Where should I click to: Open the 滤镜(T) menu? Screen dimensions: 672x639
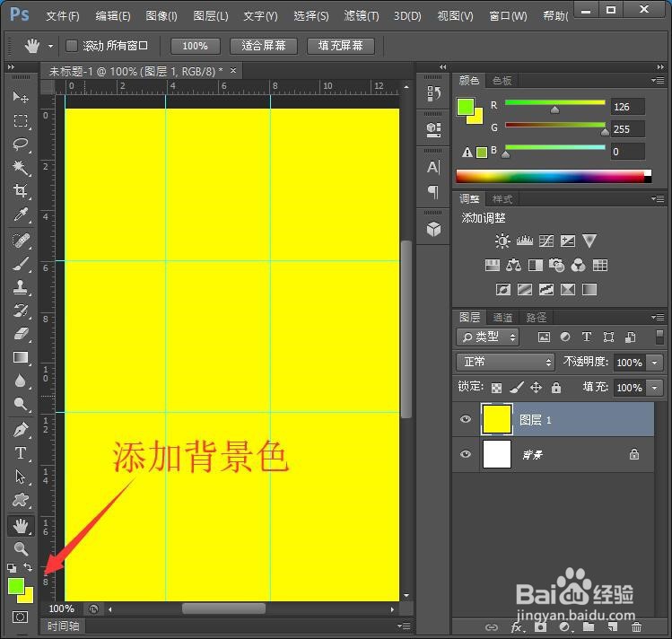click(362, 16)
